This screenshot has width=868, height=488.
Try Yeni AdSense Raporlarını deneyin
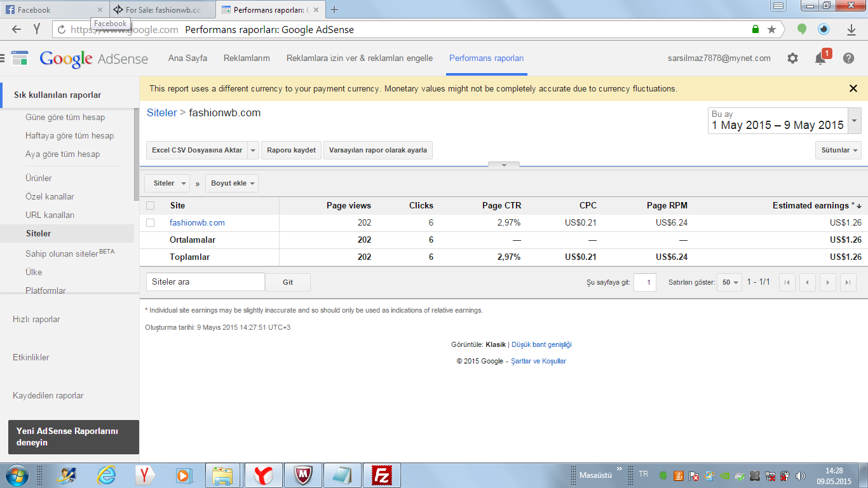(74, 437)
